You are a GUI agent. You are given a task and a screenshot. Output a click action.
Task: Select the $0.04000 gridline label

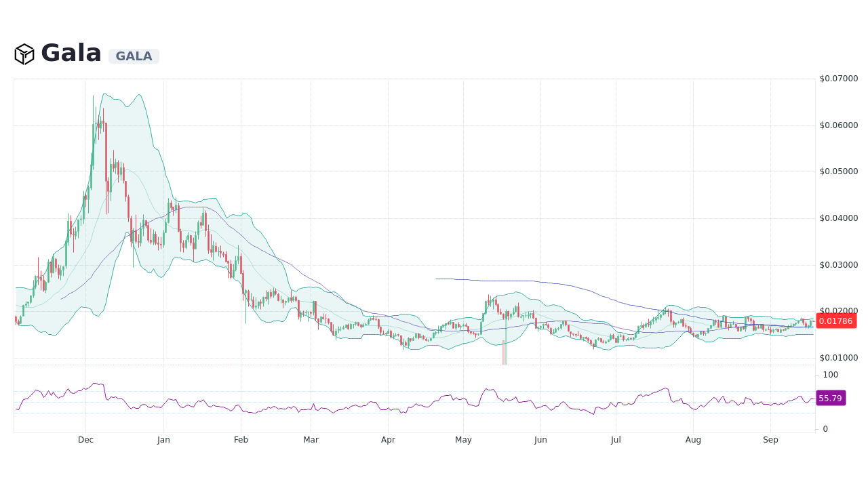[x=837, y=218]
